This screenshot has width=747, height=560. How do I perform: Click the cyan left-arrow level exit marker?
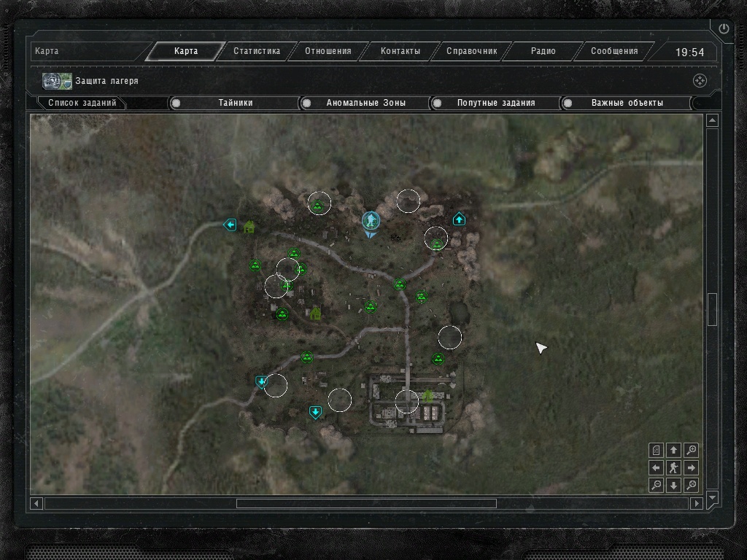pyautogui.click(x=230, y=225)
